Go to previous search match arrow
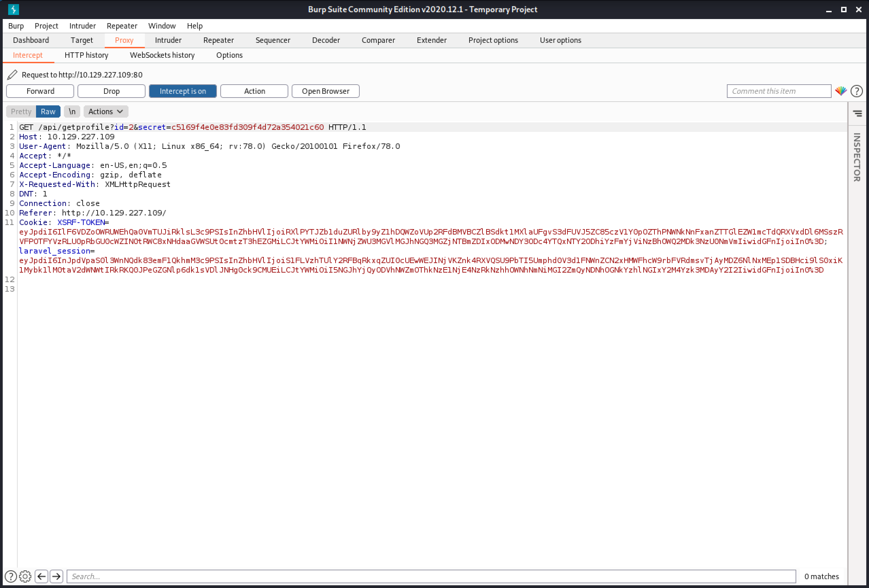 coord(41,576)
